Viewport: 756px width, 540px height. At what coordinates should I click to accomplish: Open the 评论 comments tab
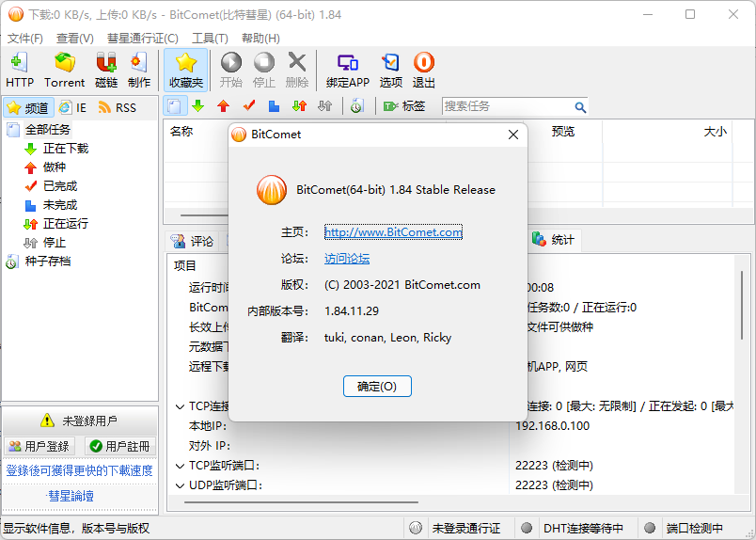pyautogui.click(x=193, y=241)
